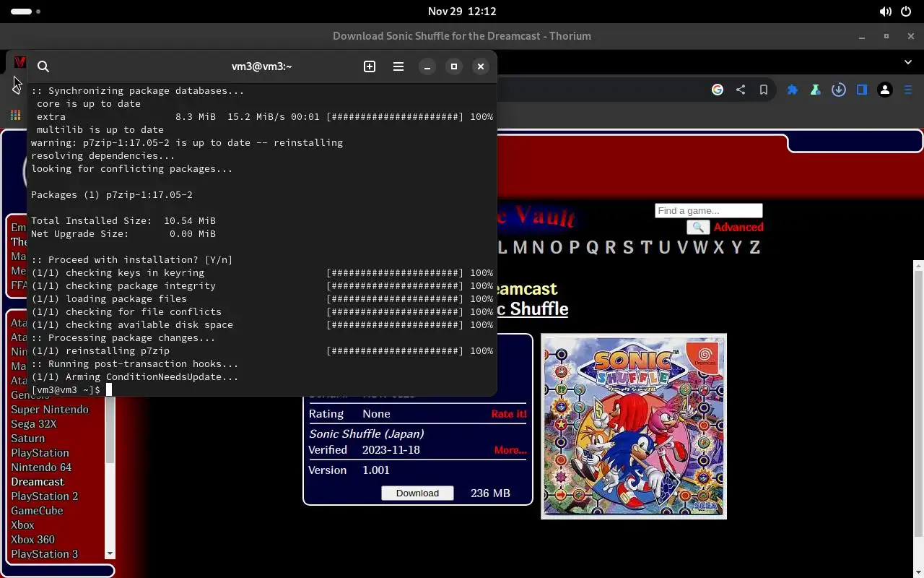Open the Sonic Shuffle box art image
The height and width of the screenshot is (578, 924).
pos(634,426)
